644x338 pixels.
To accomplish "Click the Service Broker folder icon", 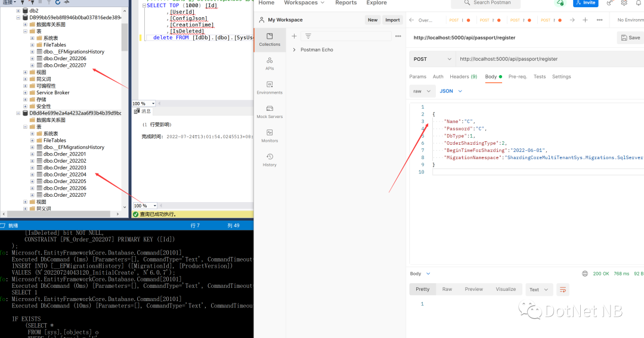I will (32, 92).
